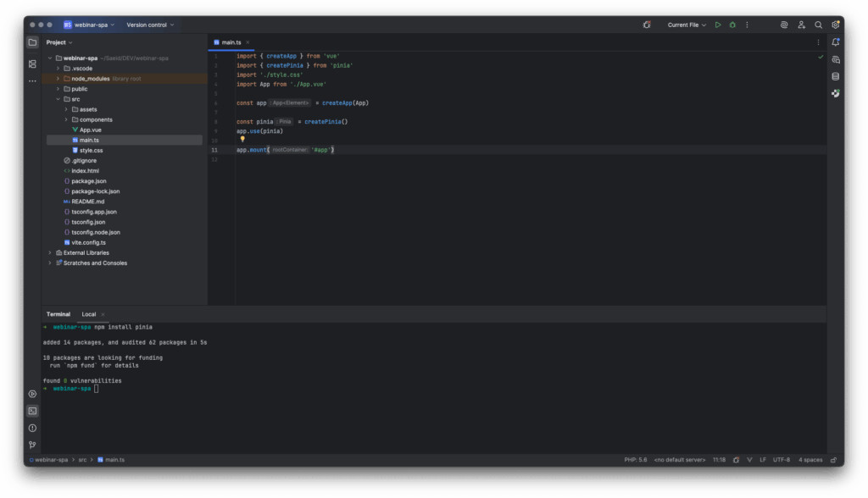Open App.vue in the project tree

point(91,130)
